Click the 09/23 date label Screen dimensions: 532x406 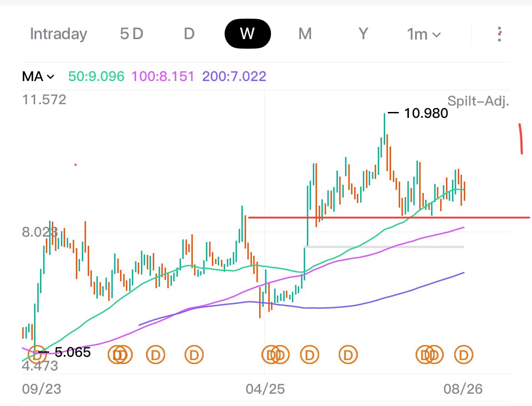[42, 389]
